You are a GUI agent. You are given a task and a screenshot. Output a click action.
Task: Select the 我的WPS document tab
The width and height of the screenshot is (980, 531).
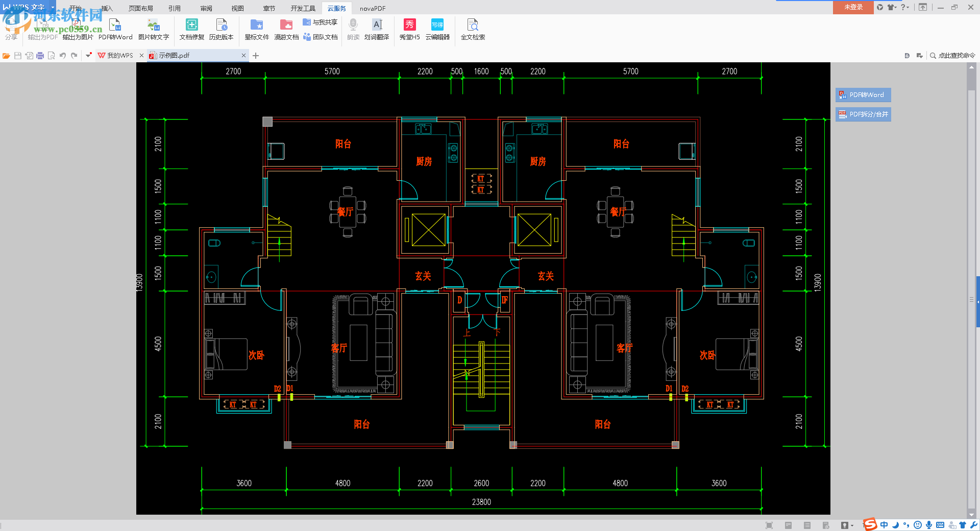pyautogui.click(x=119, y=56)
